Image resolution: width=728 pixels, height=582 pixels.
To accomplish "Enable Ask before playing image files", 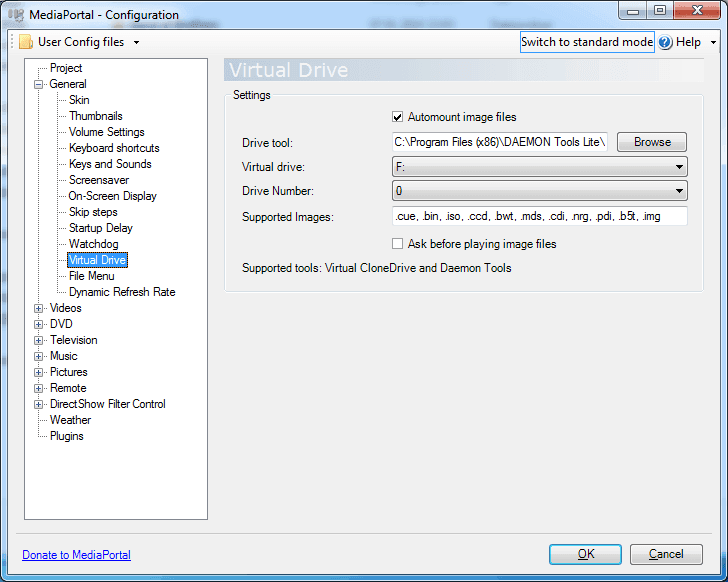I will pos(397,244).
